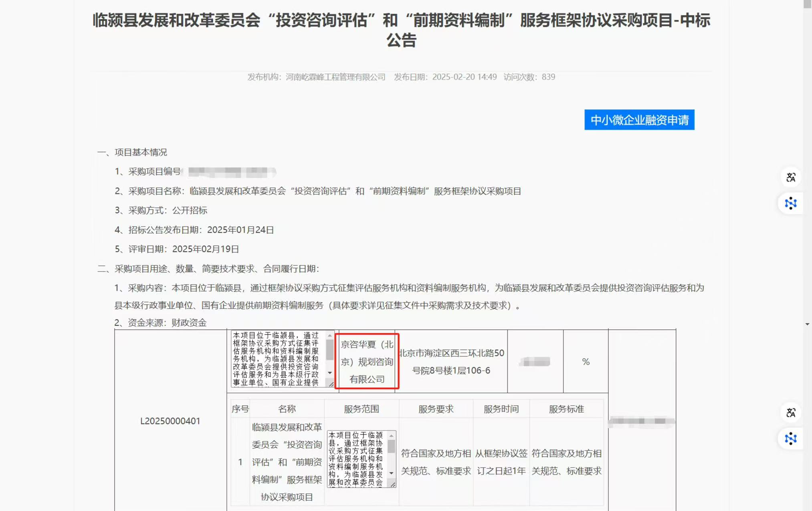The height and width of the screenshot is (511, 812).
Task: Click the serial number 1 in the table
Action: point(240,462)
